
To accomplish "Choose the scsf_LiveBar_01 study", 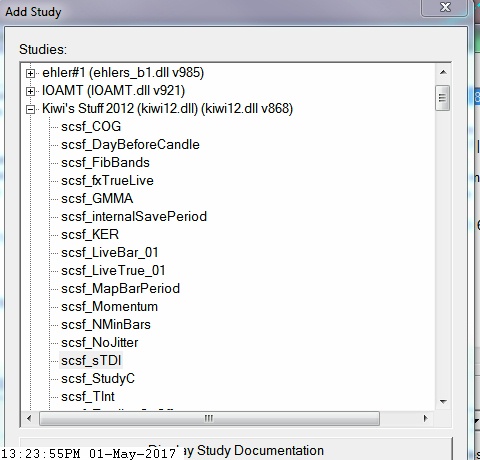I will pos(110,253).
